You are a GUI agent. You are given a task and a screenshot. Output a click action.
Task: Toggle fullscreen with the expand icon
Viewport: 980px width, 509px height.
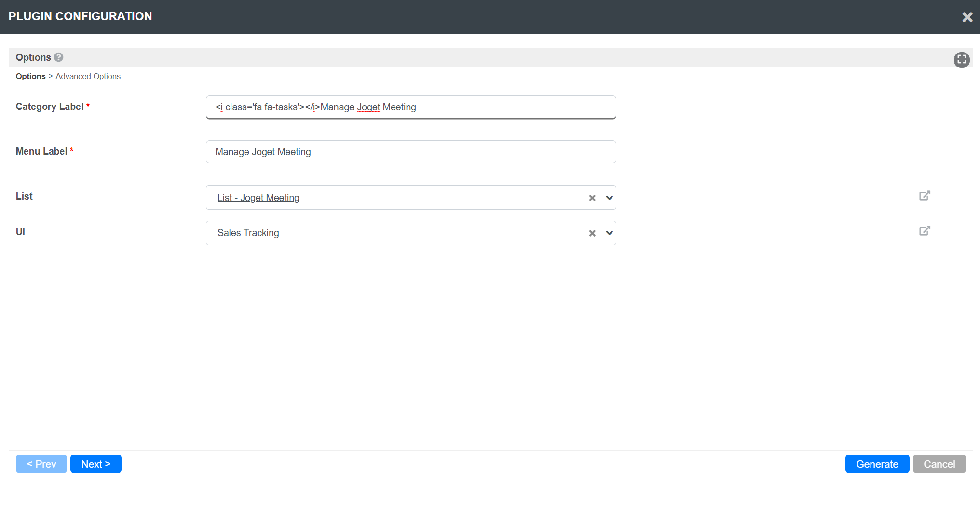pos(962,60)
